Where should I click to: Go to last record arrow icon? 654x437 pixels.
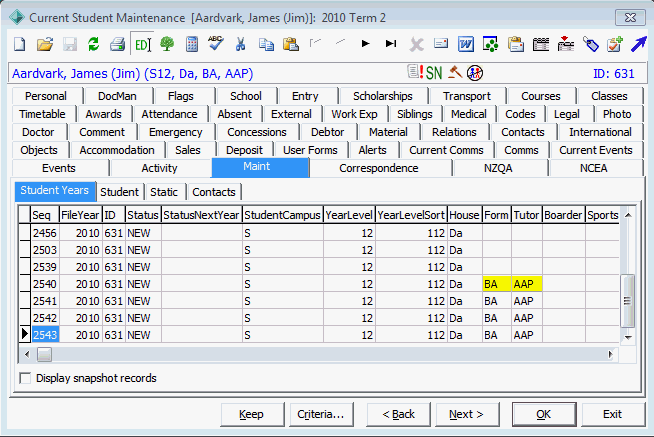coord(391,43)
